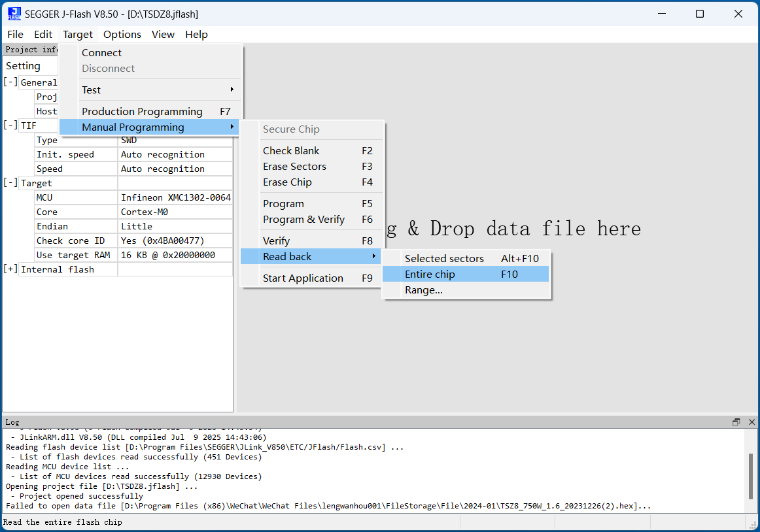Open the Options menu
Image resolution: width=760 pixels, height=532 pixels.
tap(122, 35)
